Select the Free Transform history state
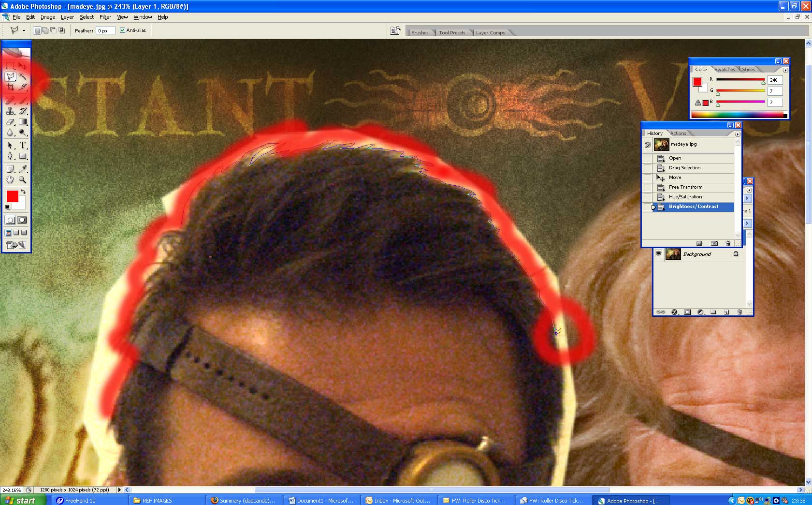This screenshot has width=812, height=505. coord(694,187)
